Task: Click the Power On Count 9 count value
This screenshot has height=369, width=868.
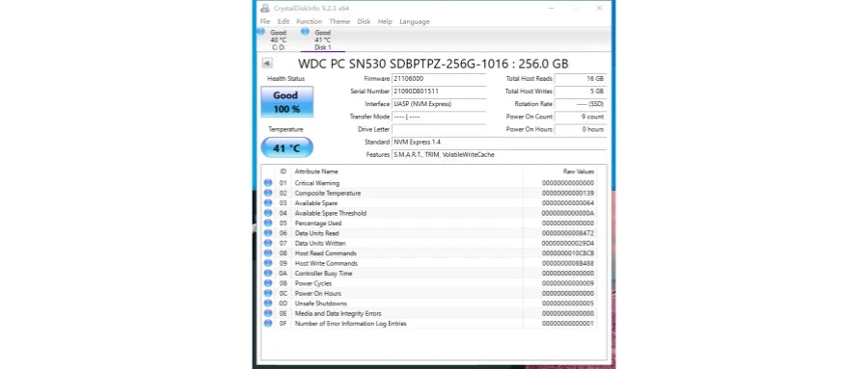Action: click(x=581, y=117)
